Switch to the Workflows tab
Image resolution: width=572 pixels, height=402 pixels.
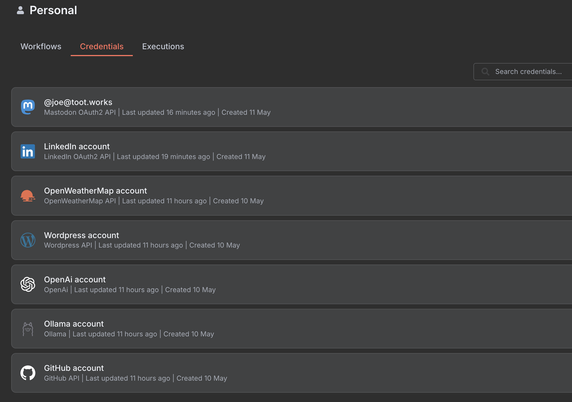41,47
